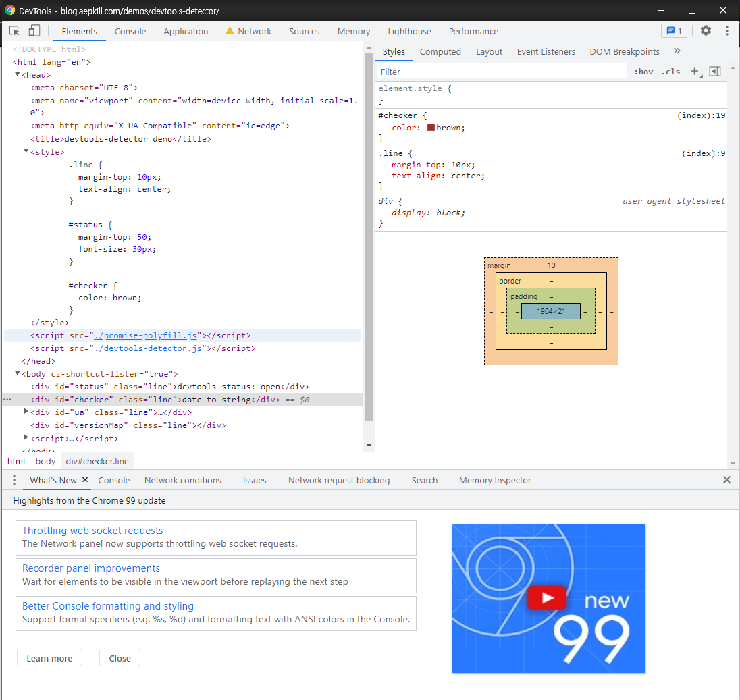Click the Styles filter input field
740x700 pixels.
tap(501, 72)
